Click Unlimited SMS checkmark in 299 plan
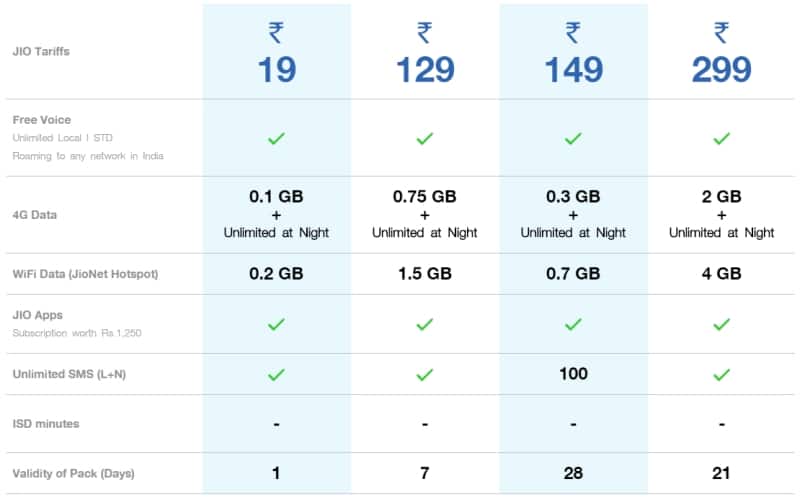Screen dimensions: 800x497 [x=721, y=374]
